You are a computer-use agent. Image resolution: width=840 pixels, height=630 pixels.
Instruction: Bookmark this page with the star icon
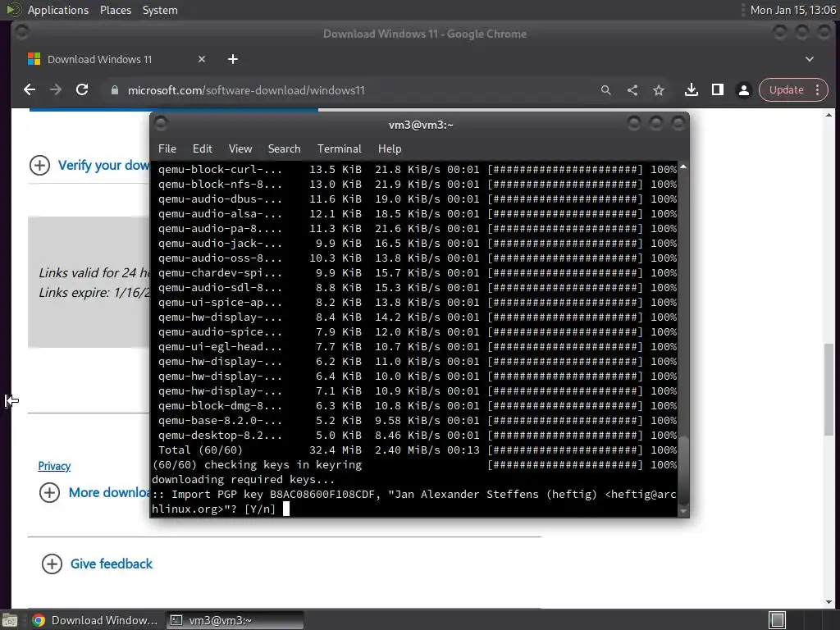pyautogui.click(x=659, y=90)
